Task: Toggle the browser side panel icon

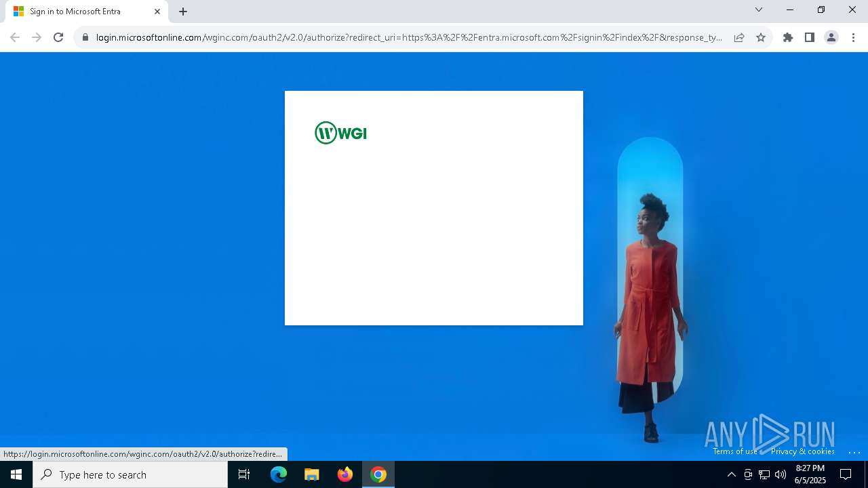Action: pos(810,37)
